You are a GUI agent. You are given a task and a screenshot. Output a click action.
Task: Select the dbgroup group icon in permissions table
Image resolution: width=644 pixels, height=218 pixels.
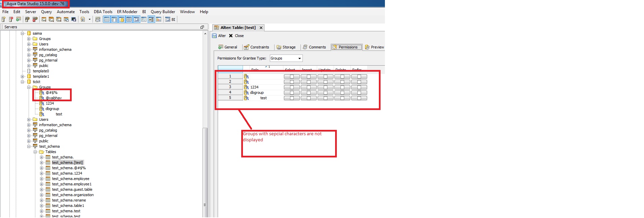246,93
